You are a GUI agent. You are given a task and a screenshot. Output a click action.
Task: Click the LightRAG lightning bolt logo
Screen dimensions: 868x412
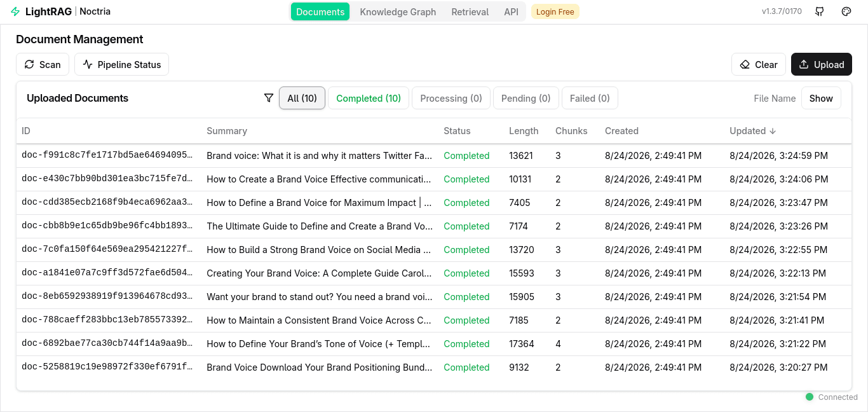click(x=15, y=11)
